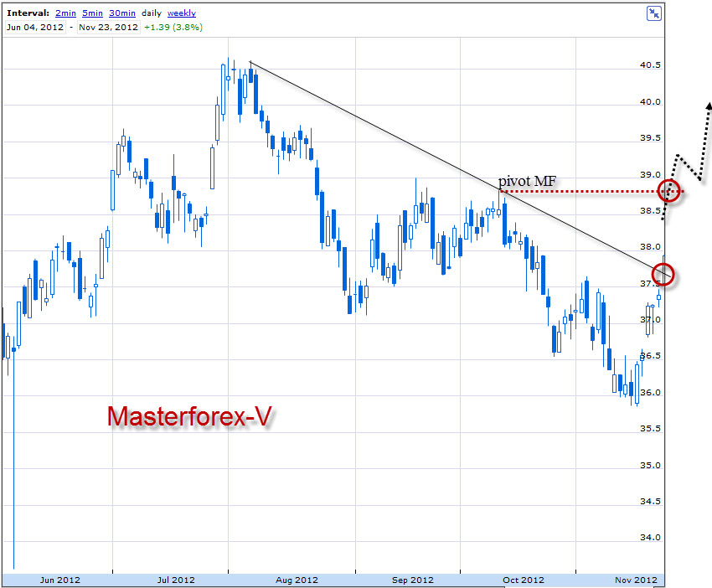Select the daily interval option
The image size is (712, 588).
pyautogui.click(x=152, y=13)
